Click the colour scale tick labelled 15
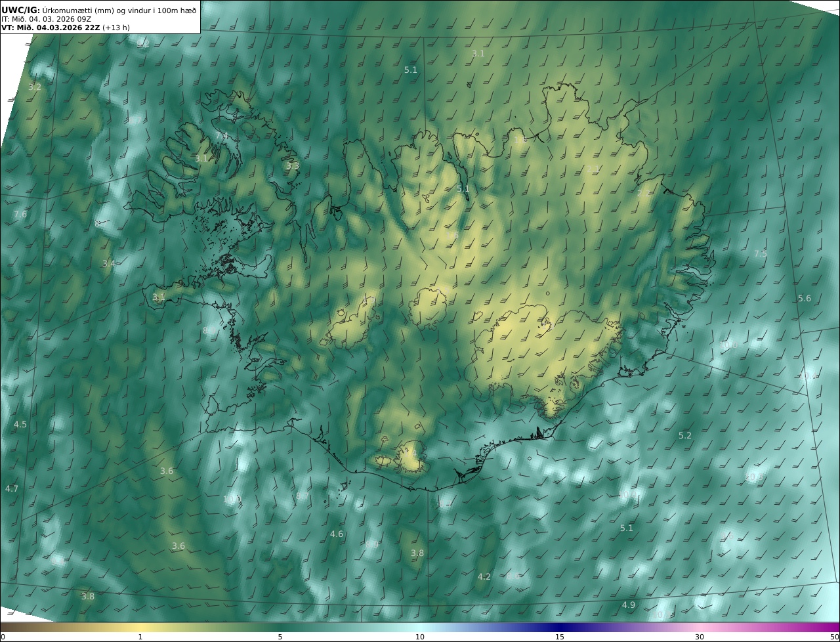 pos(560,636)
